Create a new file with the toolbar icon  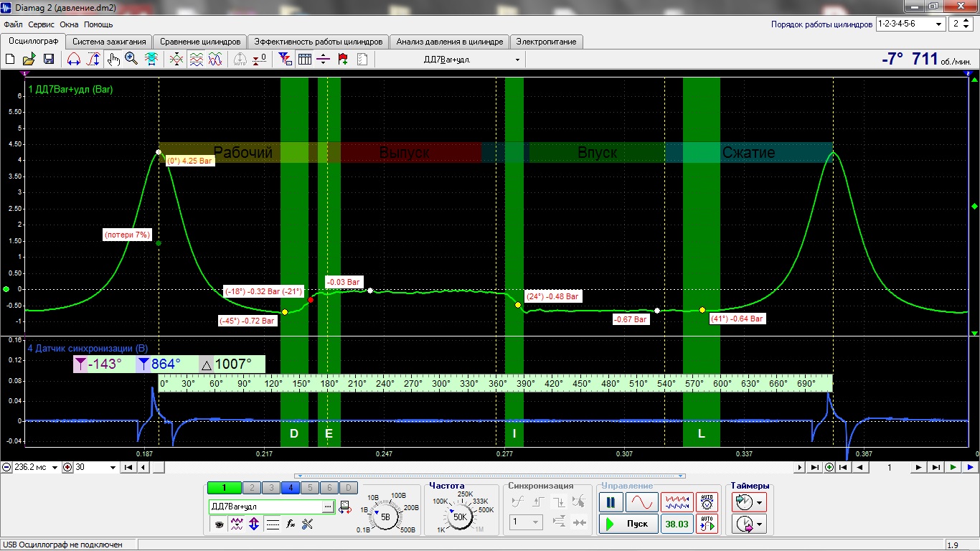[10, 60]
